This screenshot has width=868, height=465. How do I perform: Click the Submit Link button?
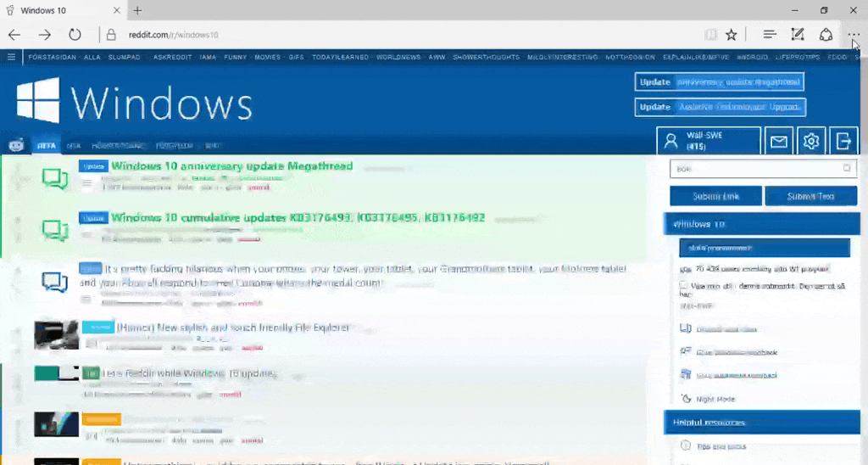coord(715,196)
